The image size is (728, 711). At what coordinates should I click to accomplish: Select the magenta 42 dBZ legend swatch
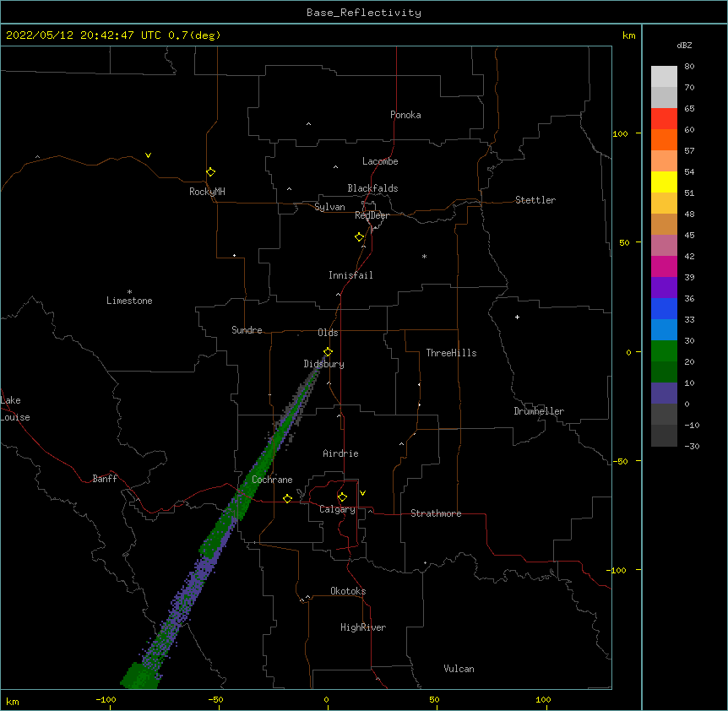tap(664, 266)
